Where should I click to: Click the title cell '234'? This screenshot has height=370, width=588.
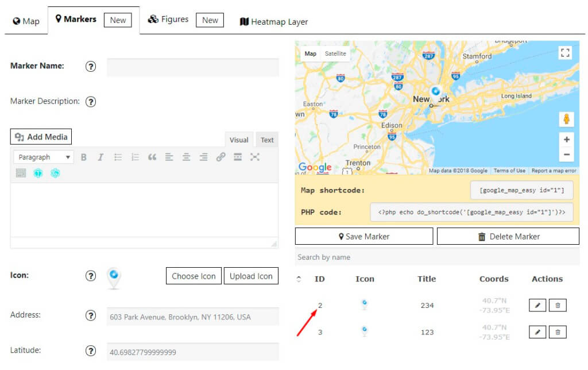coord(427,306)
